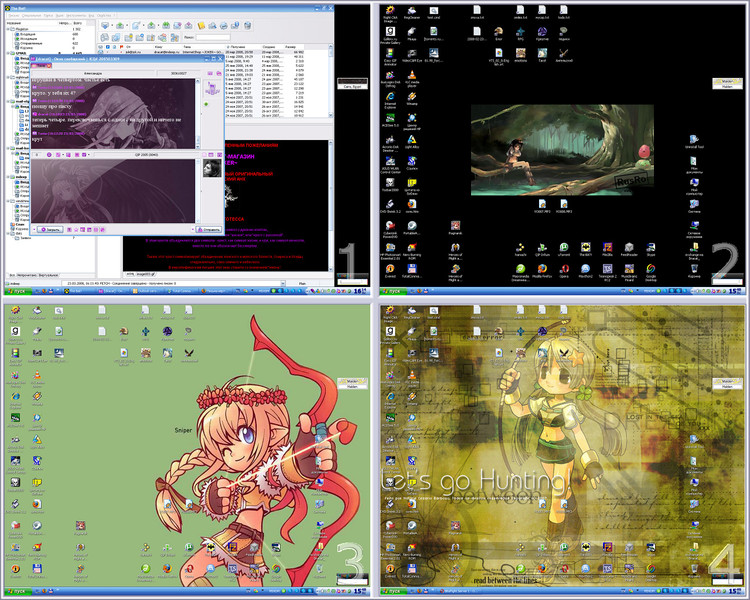Launch Total Commander icon on the black desktop
The height and width of the screenshot is (600, 750).
412,270
